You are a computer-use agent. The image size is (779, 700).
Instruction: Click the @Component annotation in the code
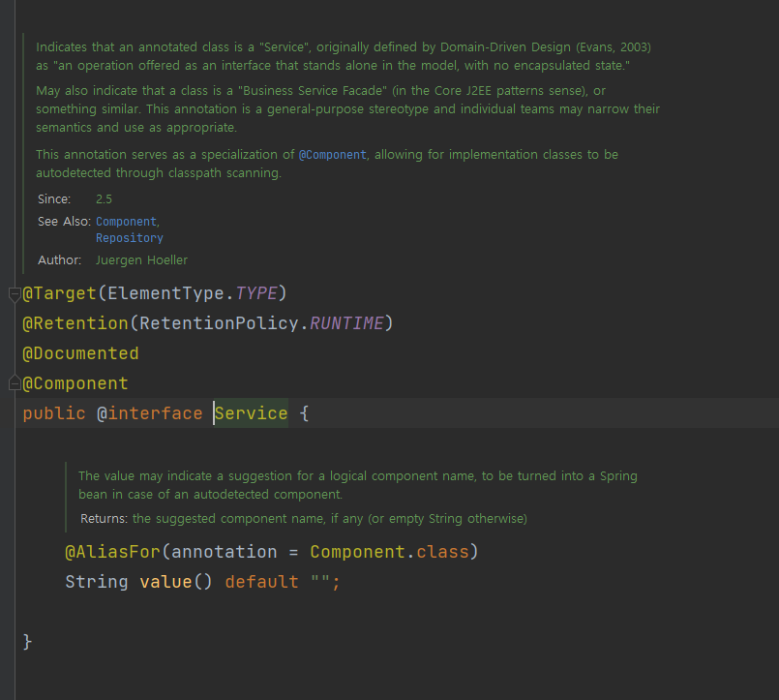pos(75,383)
